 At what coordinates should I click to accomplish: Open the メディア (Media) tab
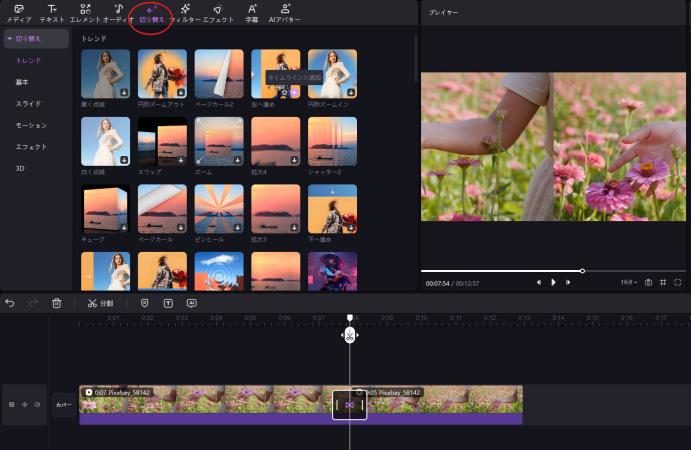pos(19,13)
